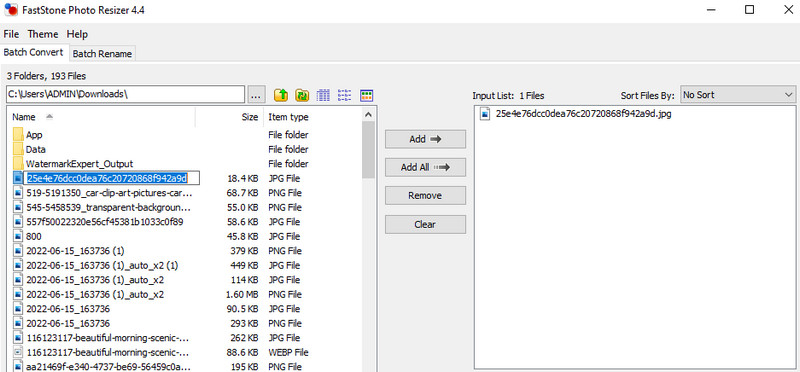Switch to the Batch Rename tab
This screenshot has width=800, height=372.
(x=102, y=54)
